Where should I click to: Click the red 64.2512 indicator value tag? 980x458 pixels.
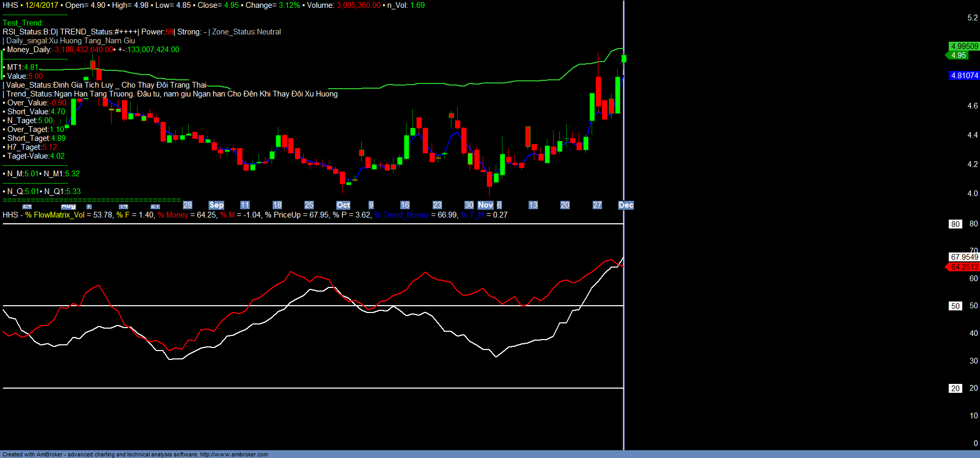[964, 267]
